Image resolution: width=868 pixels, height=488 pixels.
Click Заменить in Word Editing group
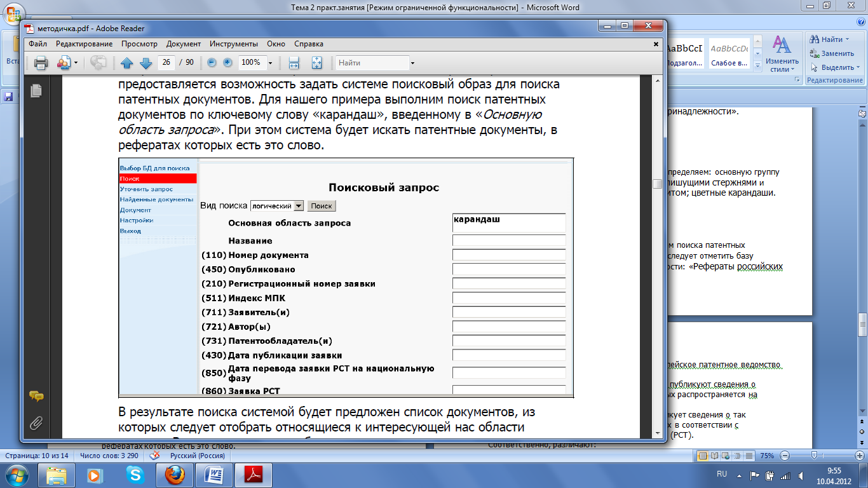[x=832, y=53]
